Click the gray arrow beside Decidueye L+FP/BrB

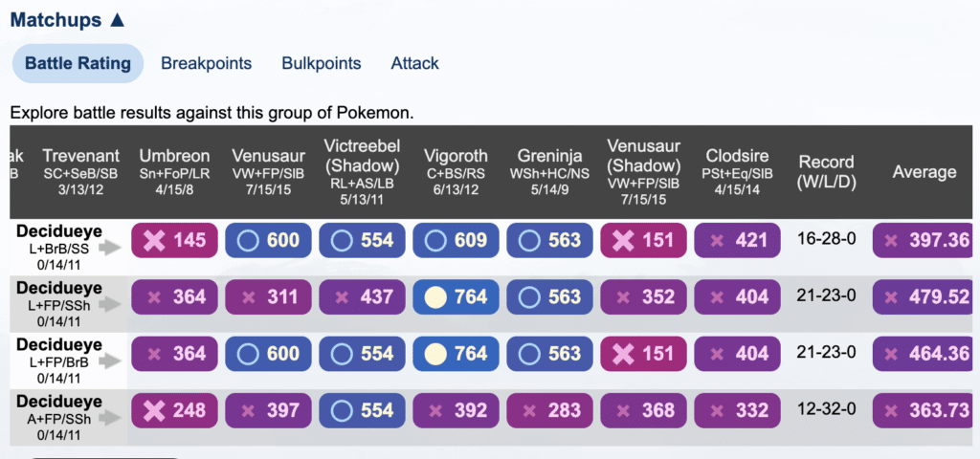tap(111, 361)
